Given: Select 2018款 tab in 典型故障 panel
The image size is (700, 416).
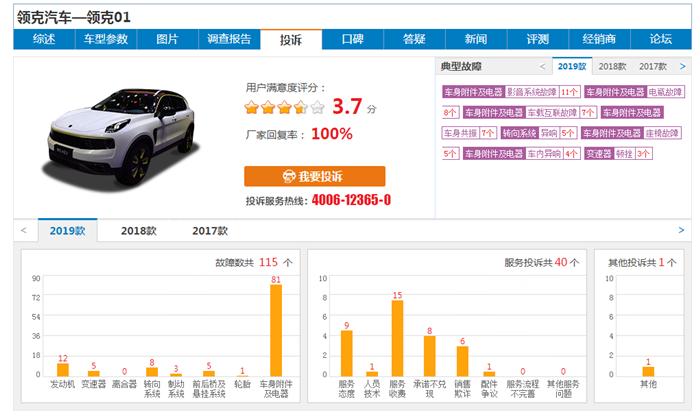Looking at the screenshot, I should tap(612, 67).
